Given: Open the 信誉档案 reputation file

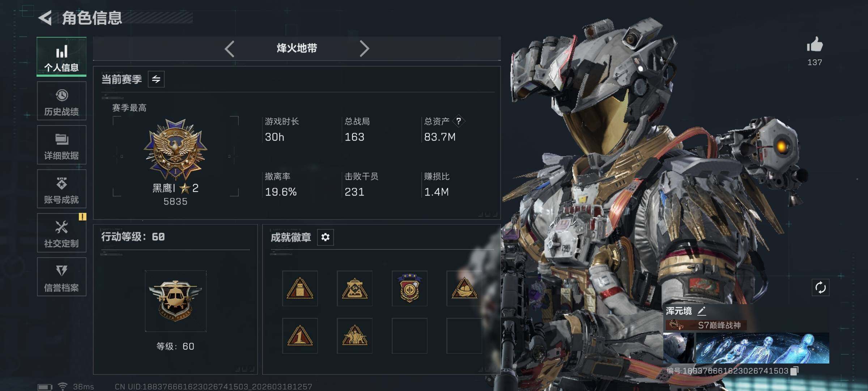Looking at the screenshot, I should (x=61, y=277).
